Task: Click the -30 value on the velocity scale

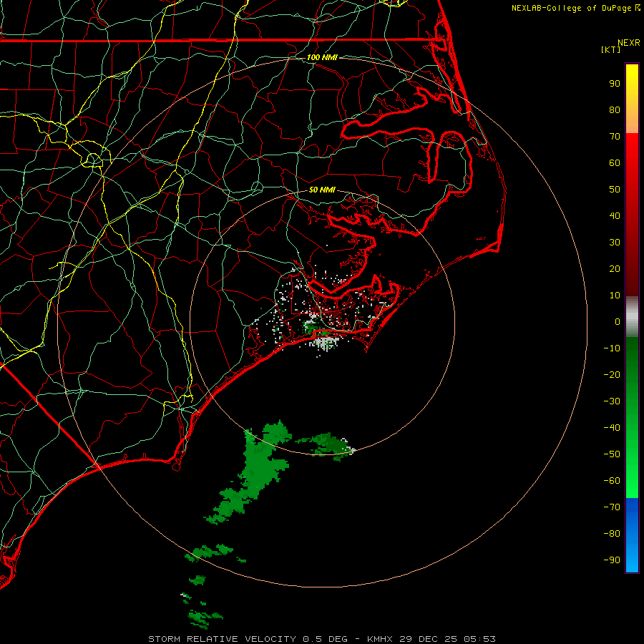Action: click(612, 401)
